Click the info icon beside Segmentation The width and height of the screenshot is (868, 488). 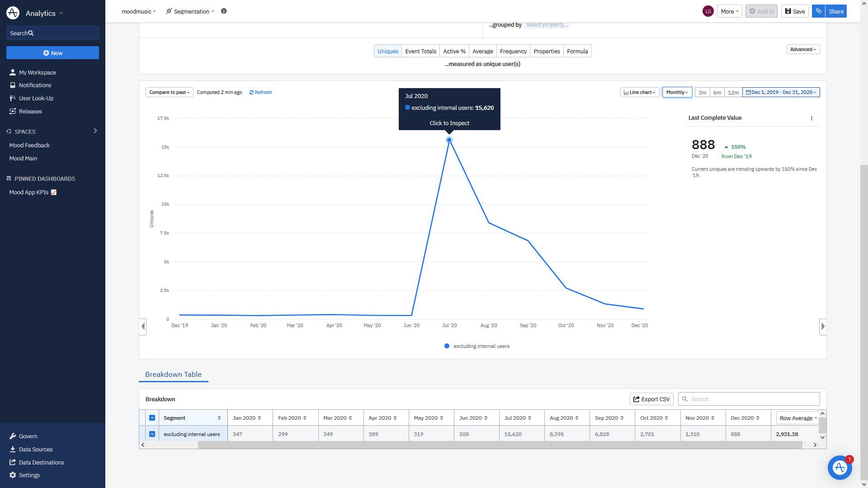pos(224,11)
